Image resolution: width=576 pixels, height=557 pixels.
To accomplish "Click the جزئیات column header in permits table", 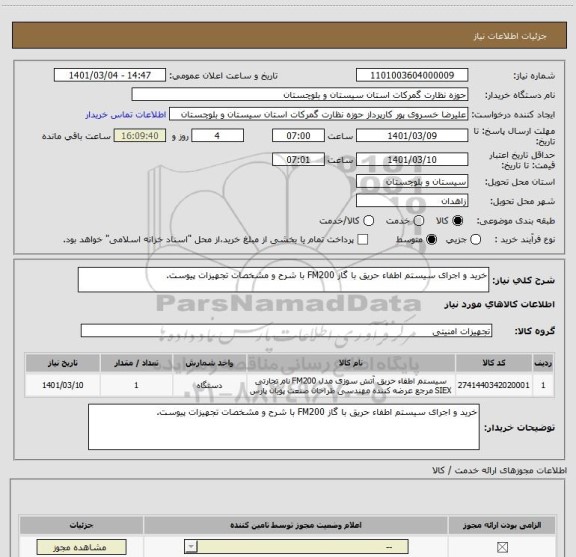I will (x=81, y=525).
